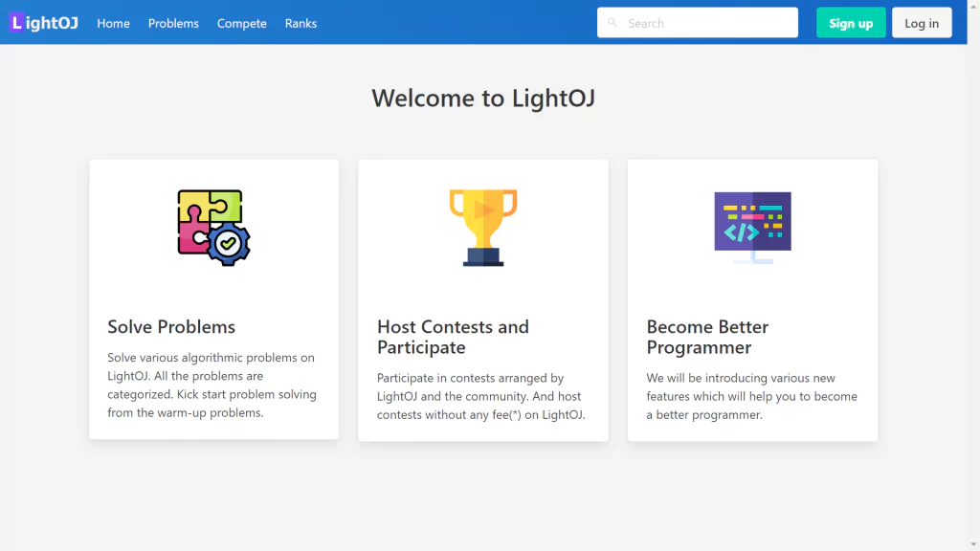The height and width of the screenshot is (551, 980).
Task: Click the Welcome to LightOJ title
Action: pos(483,99)
